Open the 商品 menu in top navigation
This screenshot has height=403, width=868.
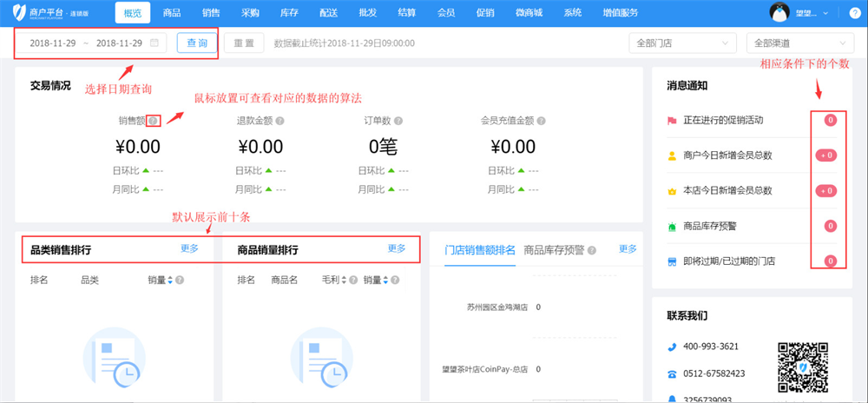click(172, 13)
